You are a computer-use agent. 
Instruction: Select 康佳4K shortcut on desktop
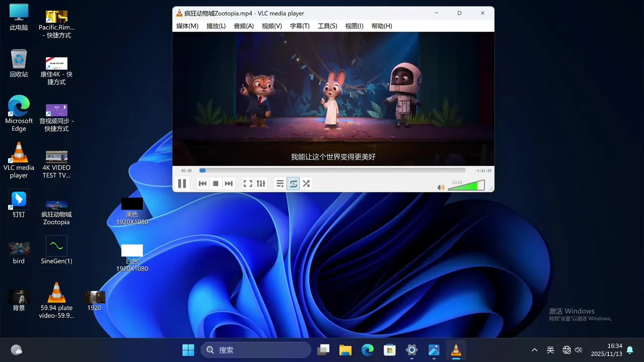(56, 71)
